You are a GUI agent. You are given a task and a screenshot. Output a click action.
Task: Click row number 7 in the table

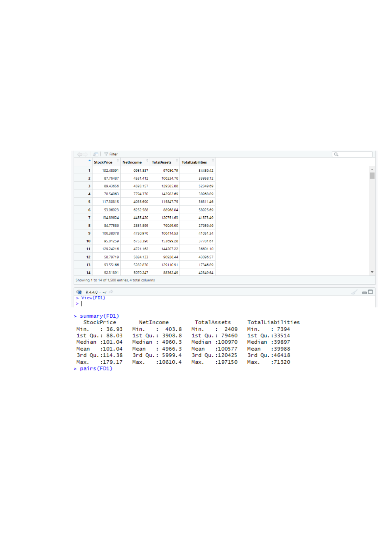(x=89, y=218)
